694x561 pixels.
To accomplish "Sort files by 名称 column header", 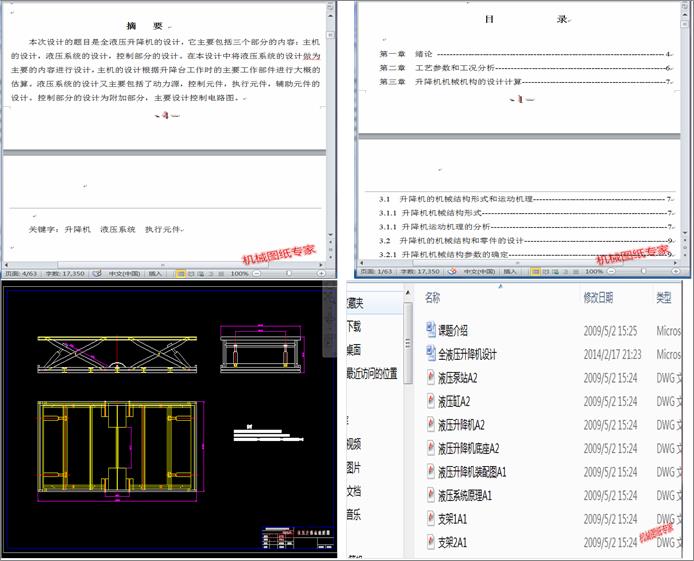I will (432, 297).
